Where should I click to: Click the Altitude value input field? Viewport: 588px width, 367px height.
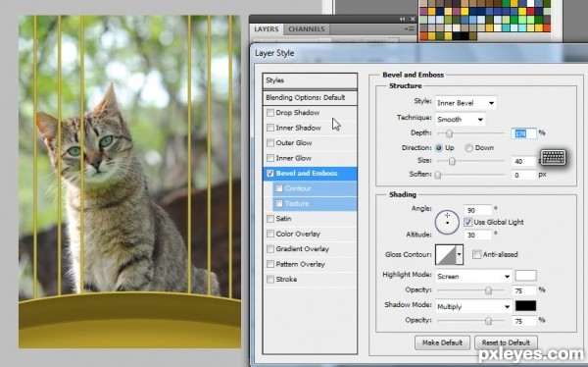pos(478,236)
